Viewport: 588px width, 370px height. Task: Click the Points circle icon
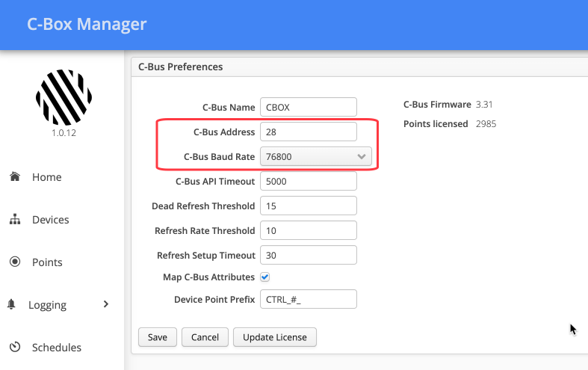(x=14, y=262)
